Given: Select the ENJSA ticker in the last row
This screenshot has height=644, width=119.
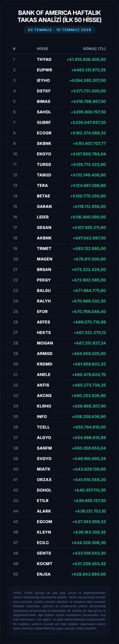Looking at the screenshot, I should point(44,574).
